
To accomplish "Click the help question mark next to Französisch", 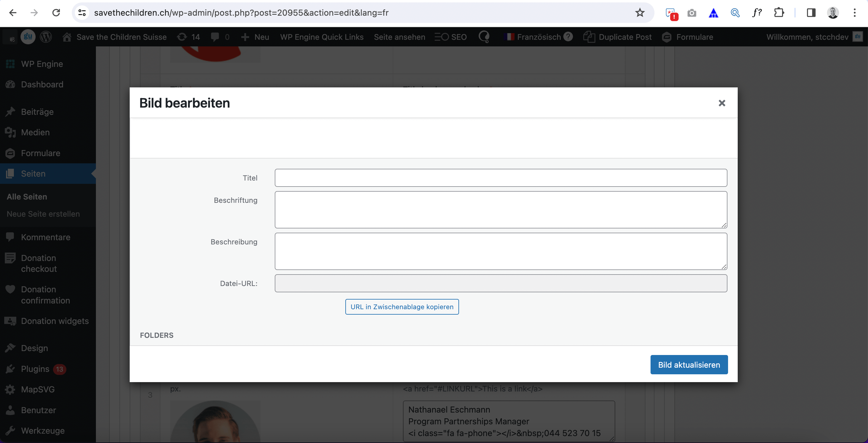I will pos(568,36).
